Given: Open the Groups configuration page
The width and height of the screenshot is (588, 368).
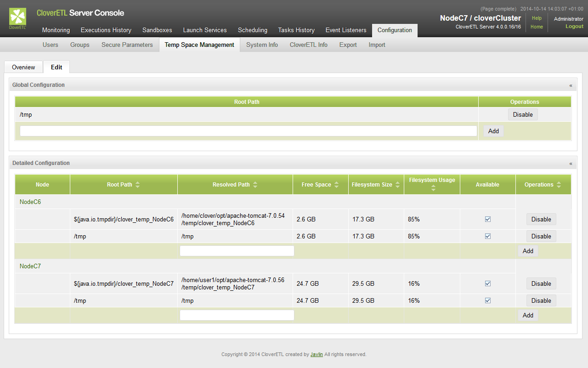Looking at the screenshot, I should [x=80, y=45].
